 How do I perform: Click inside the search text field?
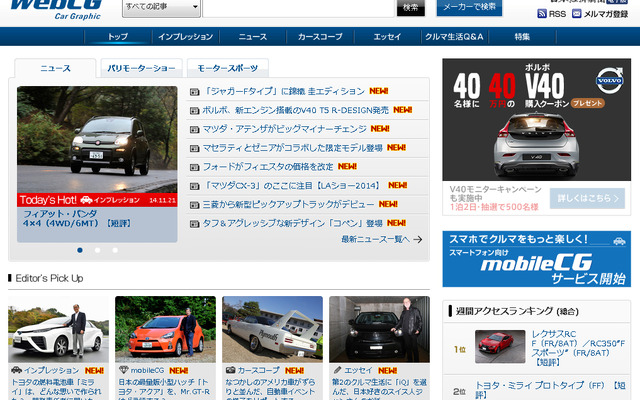click(x=298, y=8)
